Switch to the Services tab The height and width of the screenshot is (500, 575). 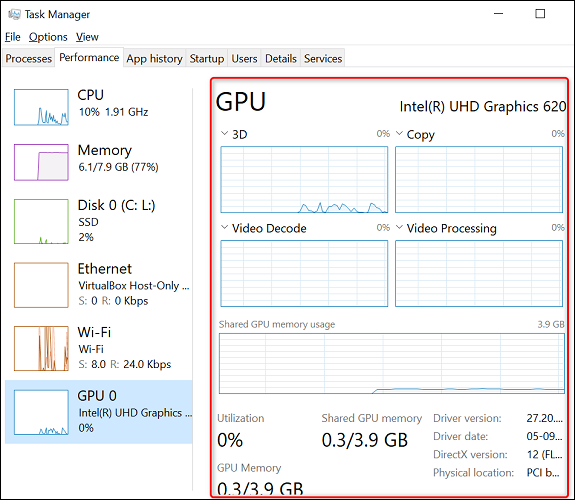click(x=323, y=58)
